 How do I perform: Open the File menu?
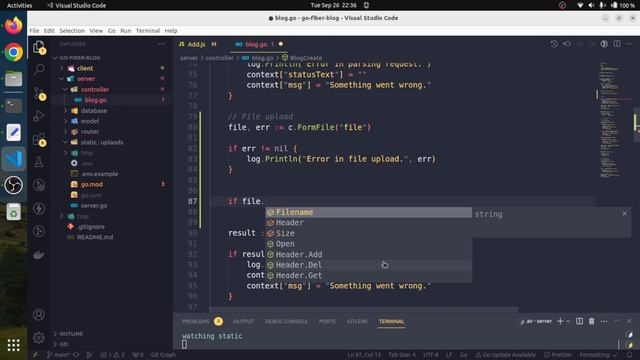(x=34, y=31)
